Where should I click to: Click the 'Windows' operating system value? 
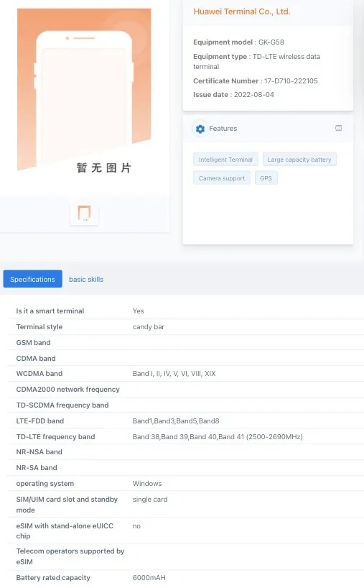point(147,483)
